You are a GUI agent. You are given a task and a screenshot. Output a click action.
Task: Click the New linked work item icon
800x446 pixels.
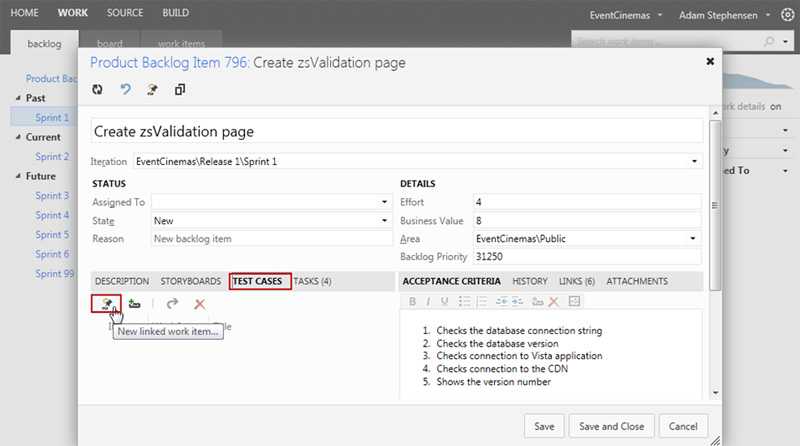[x=105, y=303]
